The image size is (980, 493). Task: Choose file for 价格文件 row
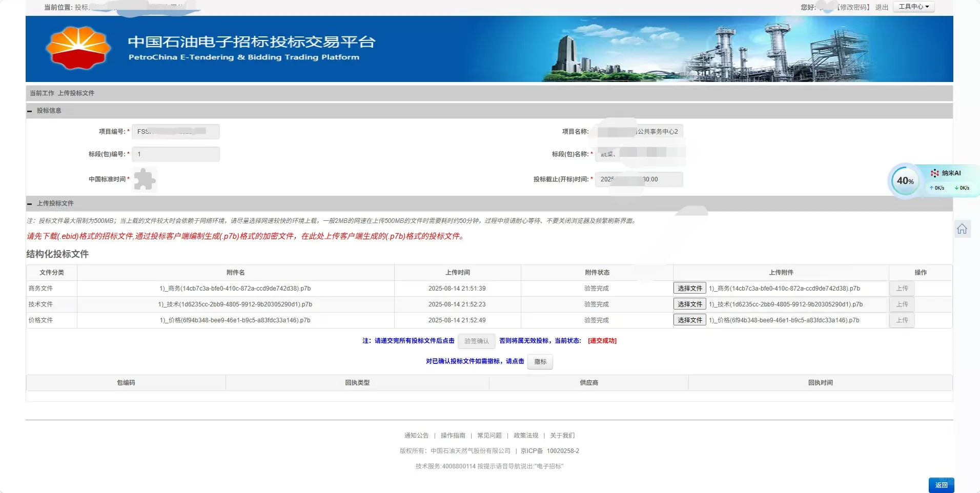pos(690,320)
